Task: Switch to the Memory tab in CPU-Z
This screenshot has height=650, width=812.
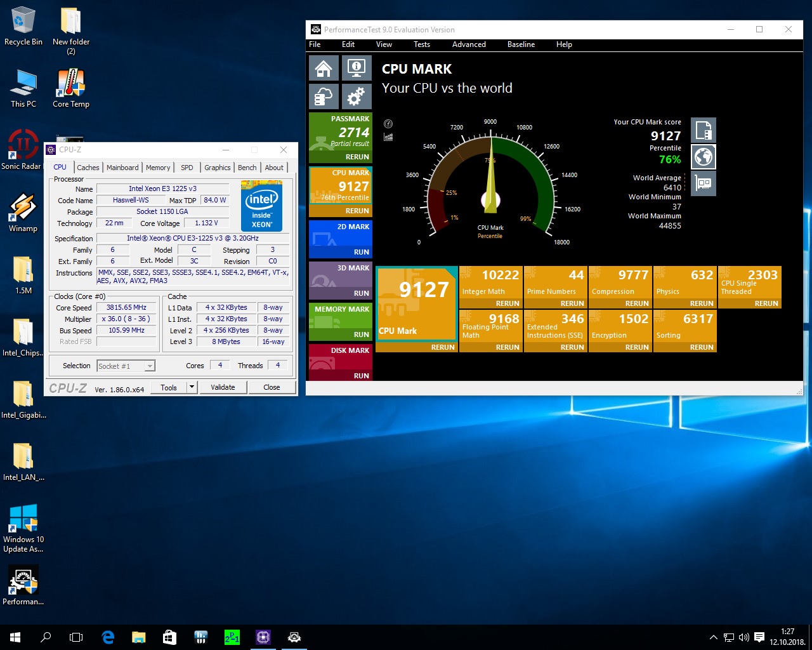Action: coord(158,168)
